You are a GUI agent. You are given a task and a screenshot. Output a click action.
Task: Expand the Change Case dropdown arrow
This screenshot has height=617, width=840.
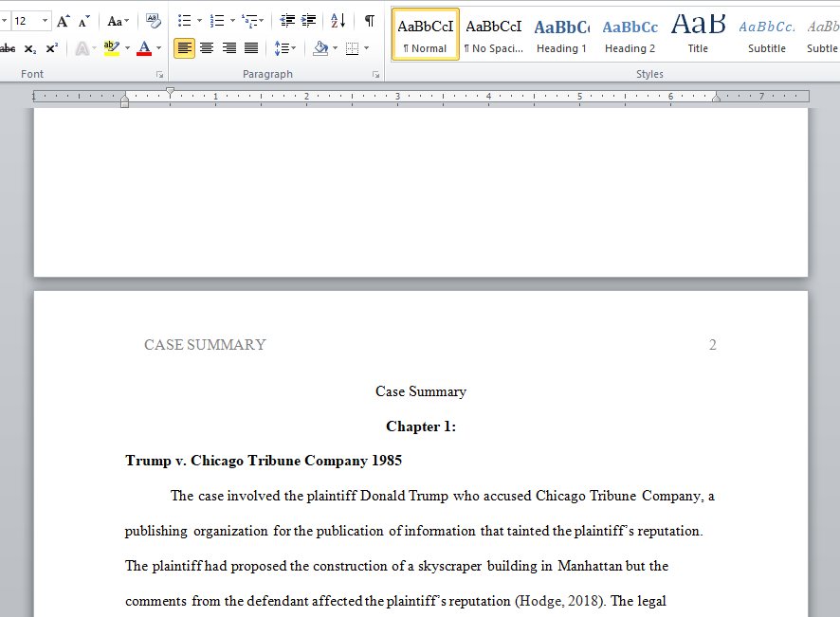pyautogui.click(x=127, y=21)
